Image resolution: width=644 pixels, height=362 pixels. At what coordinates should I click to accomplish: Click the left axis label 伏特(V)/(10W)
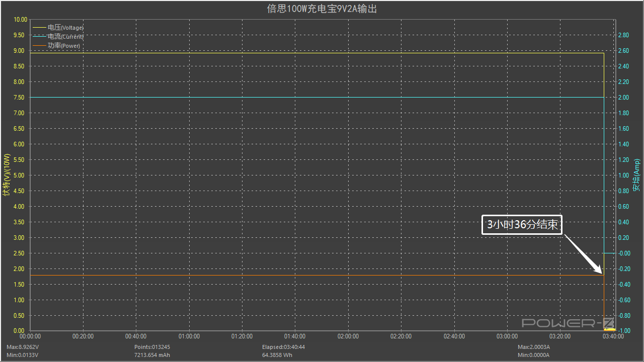7,175
